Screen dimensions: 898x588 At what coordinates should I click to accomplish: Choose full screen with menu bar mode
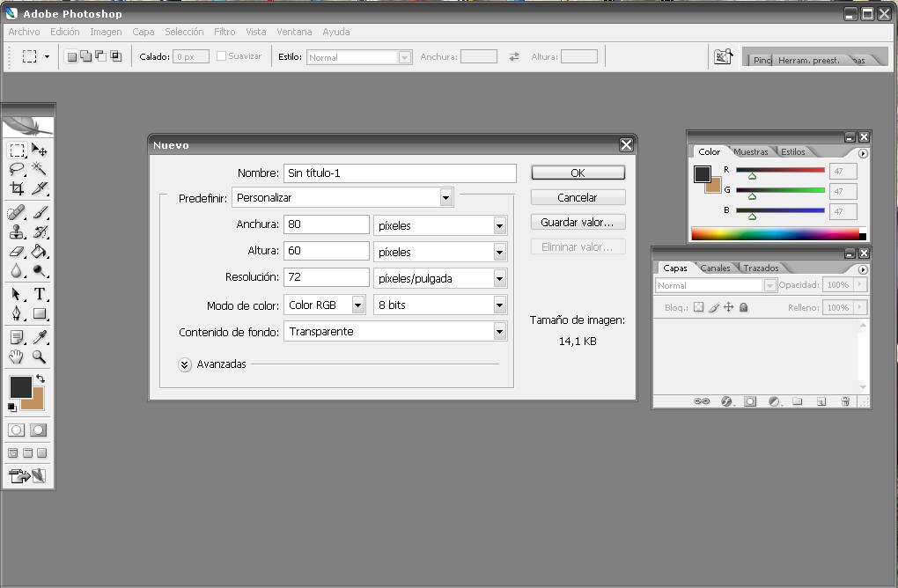click(27, 452)
